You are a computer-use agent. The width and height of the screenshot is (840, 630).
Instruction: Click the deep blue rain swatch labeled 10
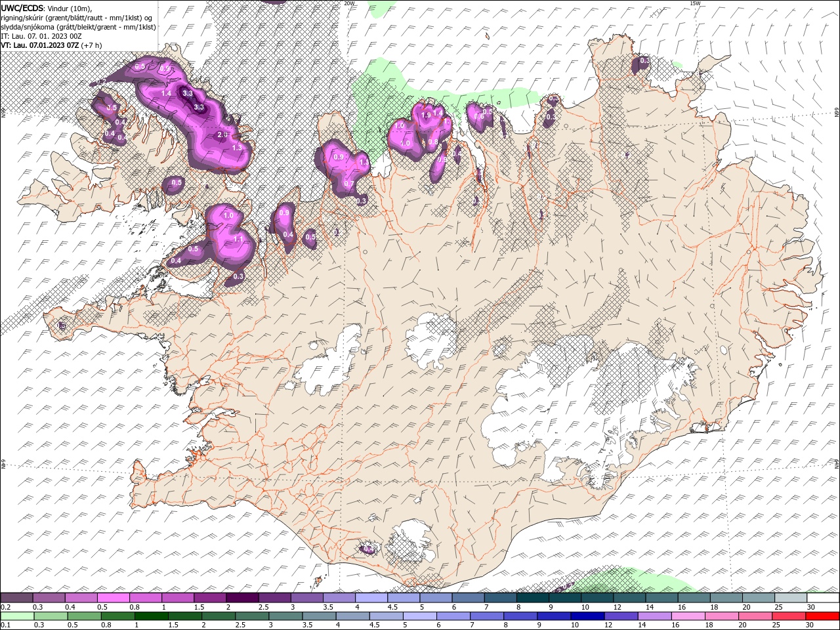587,616
